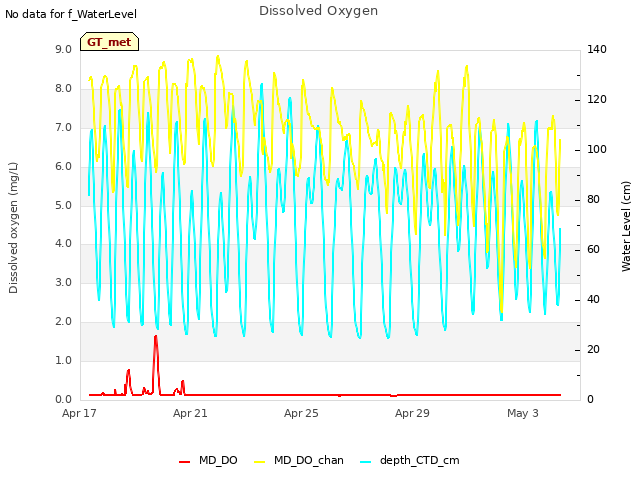The width and height of the screenshot is (640, 480).
Task: Click the Apr 17 x-axis label
Action: point(79,413)
